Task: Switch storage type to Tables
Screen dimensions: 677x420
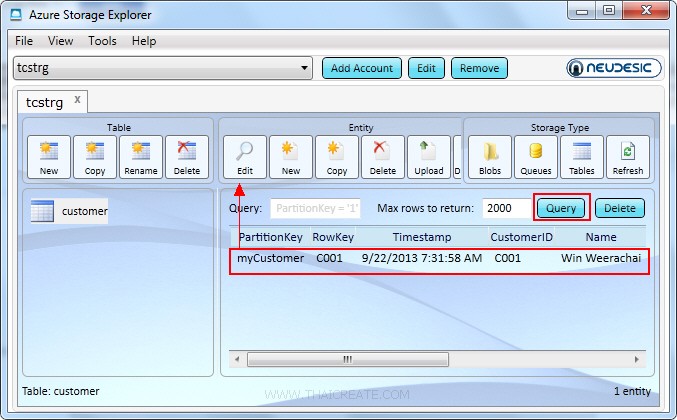Action: pos(582,157)
